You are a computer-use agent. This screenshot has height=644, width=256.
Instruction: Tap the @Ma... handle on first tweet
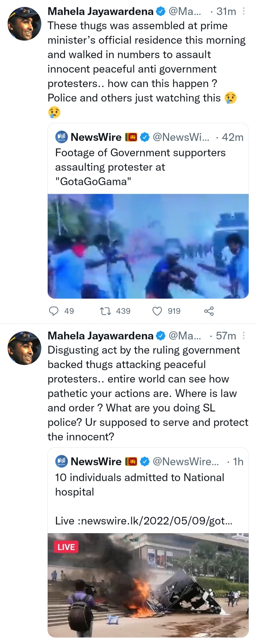pyautogui.click(x=185, y=11)
